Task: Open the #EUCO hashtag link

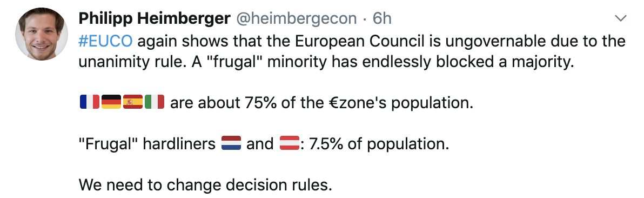Action: point(105,42)
